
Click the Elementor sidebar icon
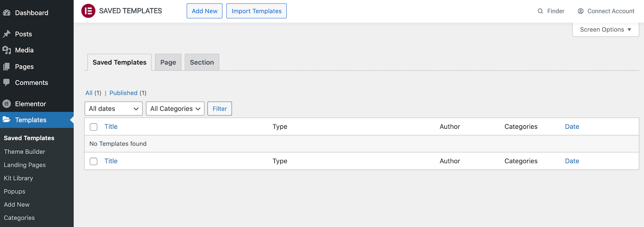[6, 104]
